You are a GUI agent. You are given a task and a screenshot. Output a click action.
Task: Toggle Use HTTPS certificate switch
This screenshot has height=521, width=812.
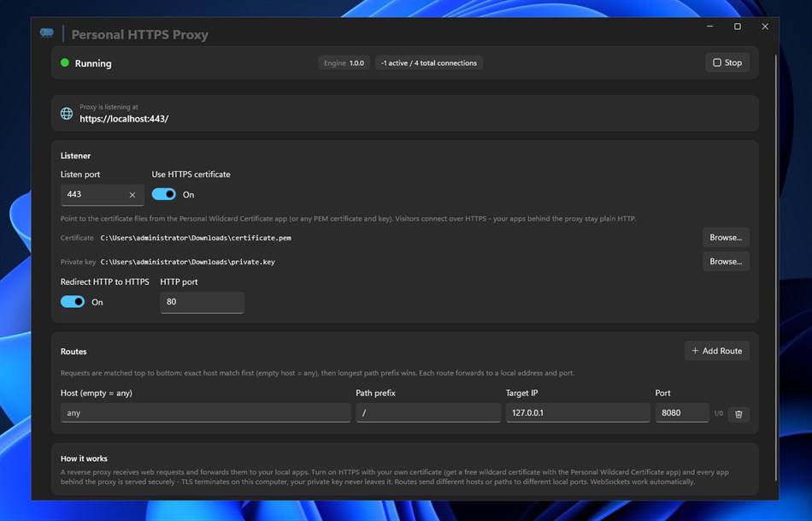[x=163, y=194]
